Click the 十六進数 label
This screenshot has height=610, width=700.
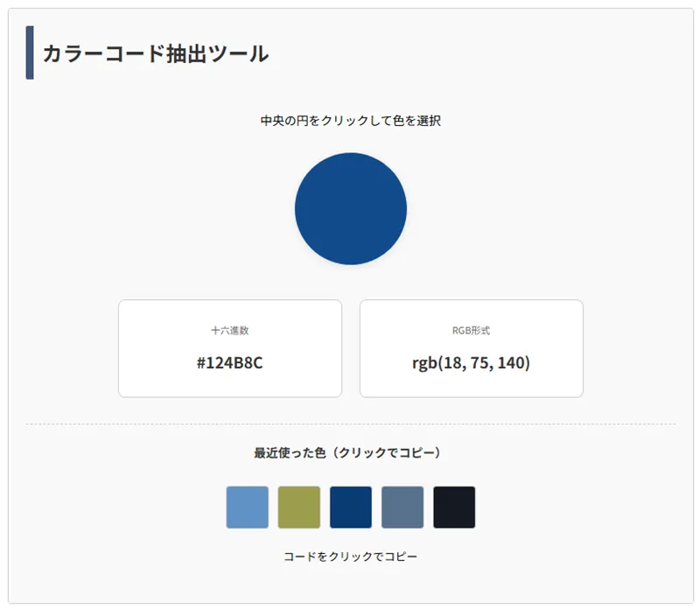(x=229, y=331)
